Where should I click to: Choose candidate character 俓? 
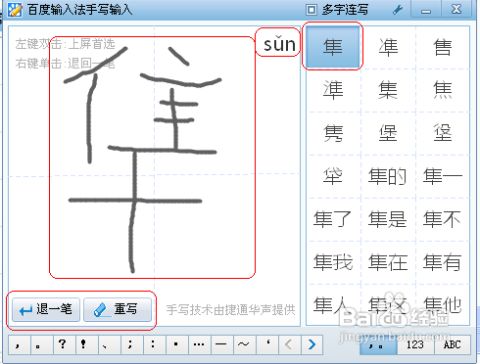443,133
